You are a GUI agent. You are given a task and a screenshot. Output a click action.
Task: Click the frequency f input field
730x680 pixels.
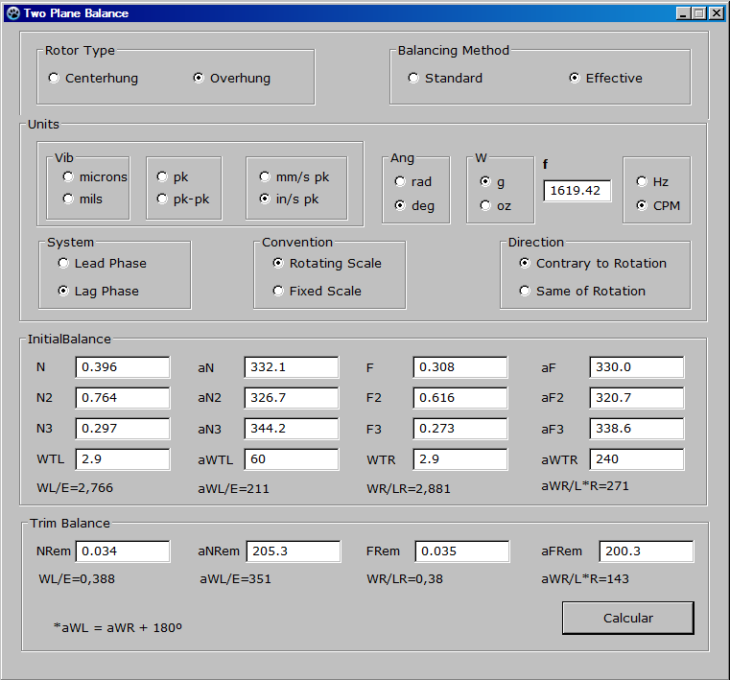[x=577, y=190]
